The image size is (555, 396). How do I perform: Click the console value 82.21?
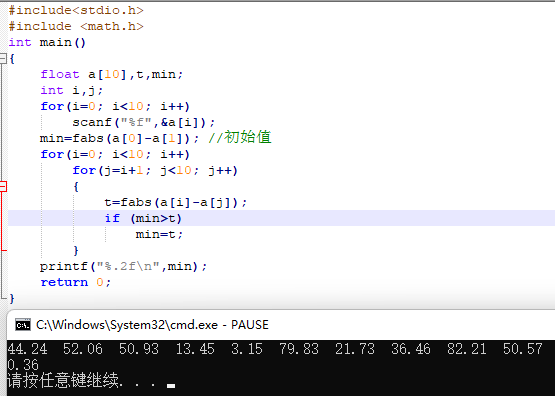tap(467, 349)
